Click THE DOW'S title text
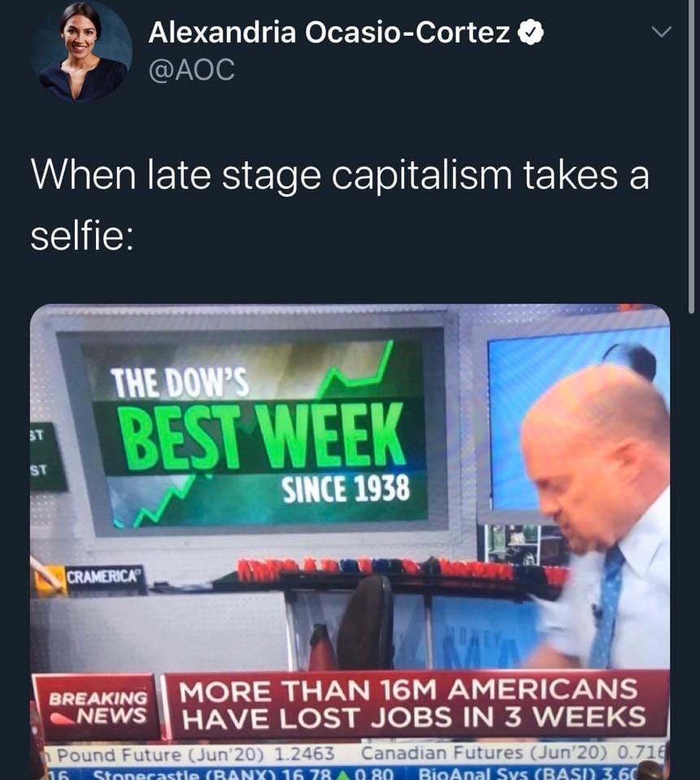The width and height of the screenshot is (700, 780). (179, 383)
